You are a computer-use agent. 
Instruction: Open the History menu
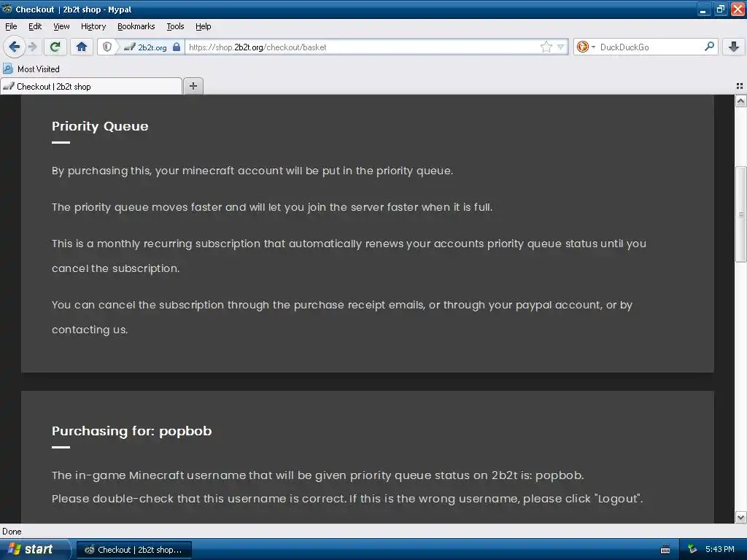pyautogui.click(x=93, y=27)
